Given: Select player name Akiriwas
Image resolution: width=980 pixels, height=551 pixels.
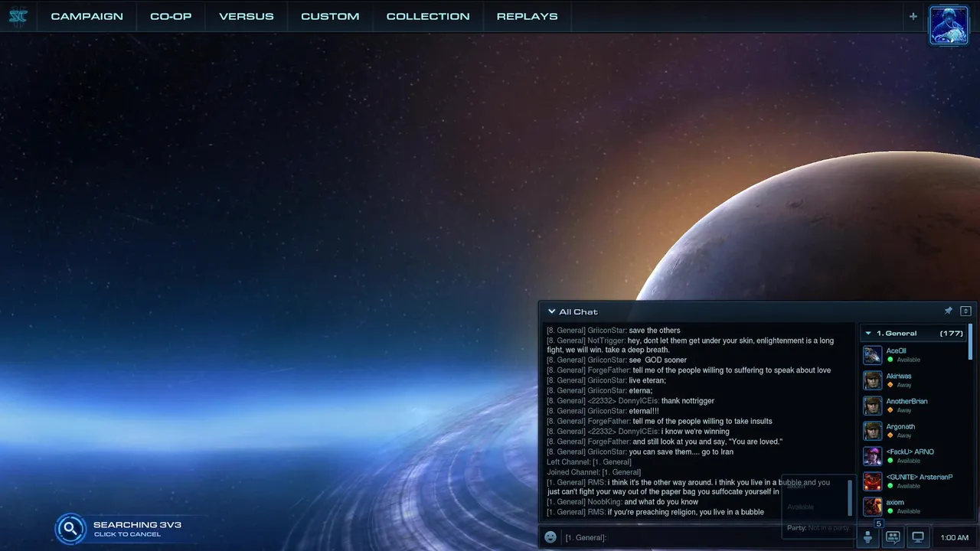Looking at the screenshot, I should (x=899, y=376).
